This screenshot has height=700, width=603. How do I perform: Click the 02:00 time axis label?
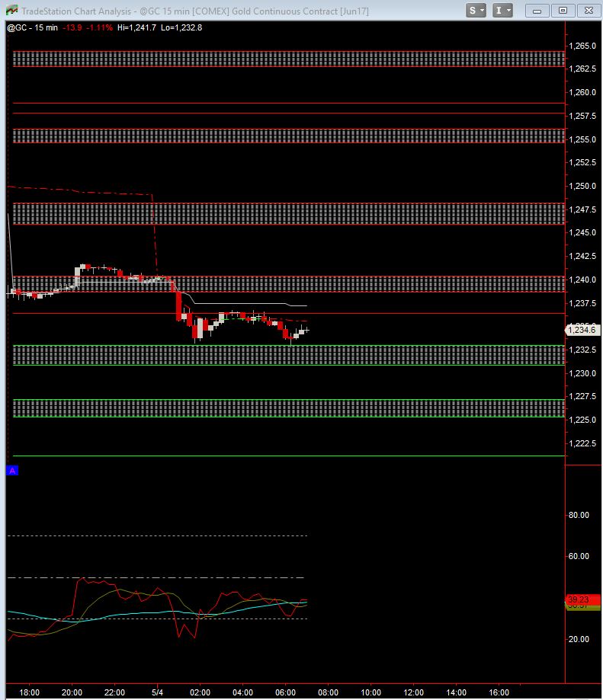200,692
